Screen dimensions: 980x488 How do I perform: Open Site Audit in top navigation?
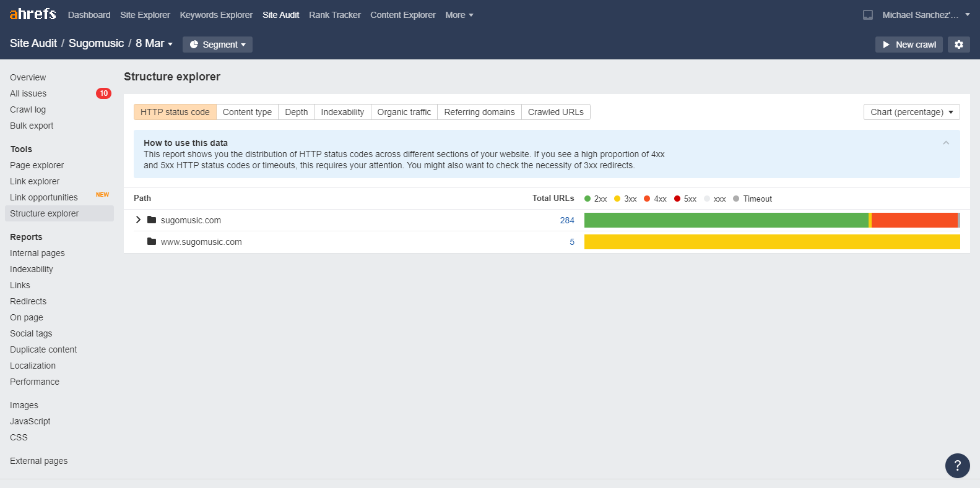(280, 15)
